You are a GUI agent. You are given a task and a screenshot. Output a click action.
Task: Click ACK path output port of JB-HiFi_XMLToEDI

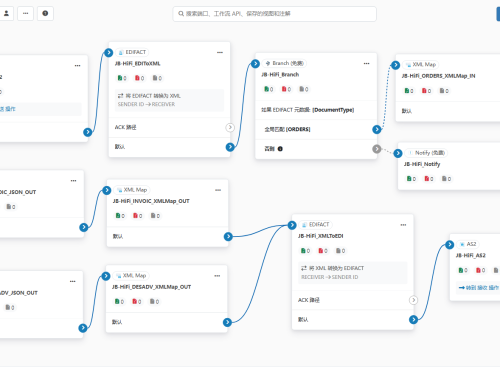[x=413, y=300]
